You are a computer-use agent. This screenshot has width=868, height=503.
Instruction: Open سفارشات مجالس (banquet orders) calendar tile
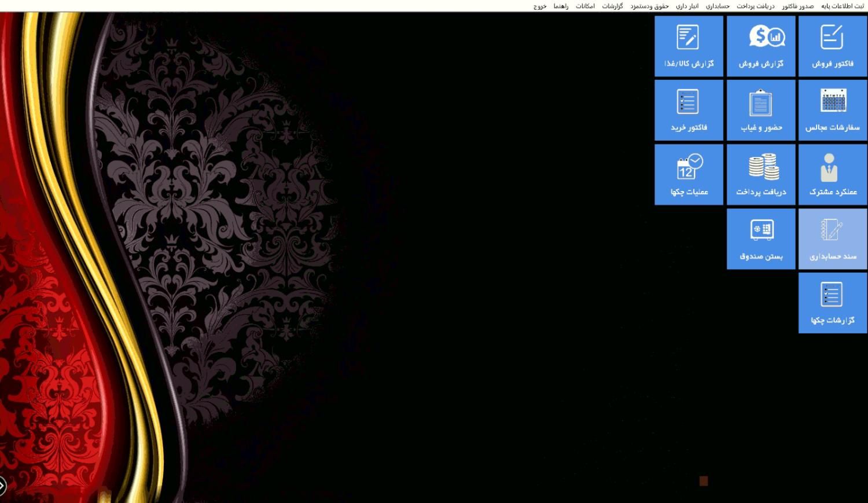pos(832,110)
